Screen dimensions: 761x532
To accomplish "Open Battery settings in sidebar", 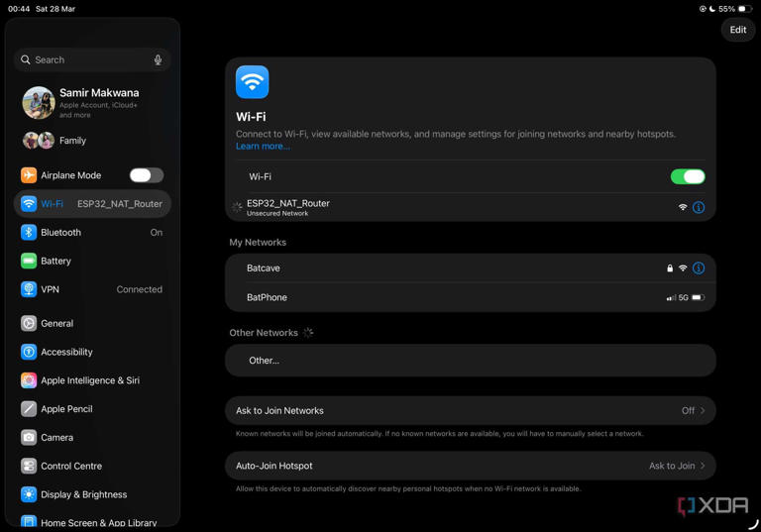I will [x=92, y=262].
